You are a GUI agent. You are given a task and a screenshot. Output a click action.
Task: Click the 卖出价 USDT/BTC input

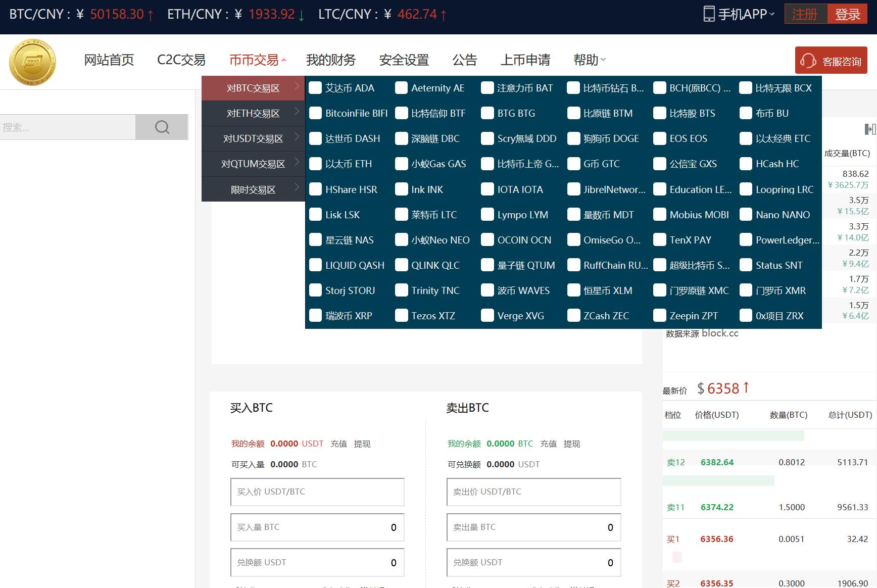(x=533, y=492)
